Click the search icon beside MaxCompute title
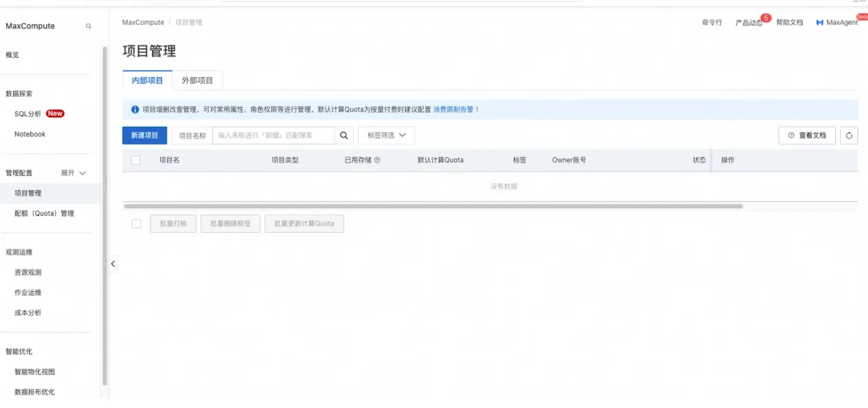868x408 pixels. [89, 26]
